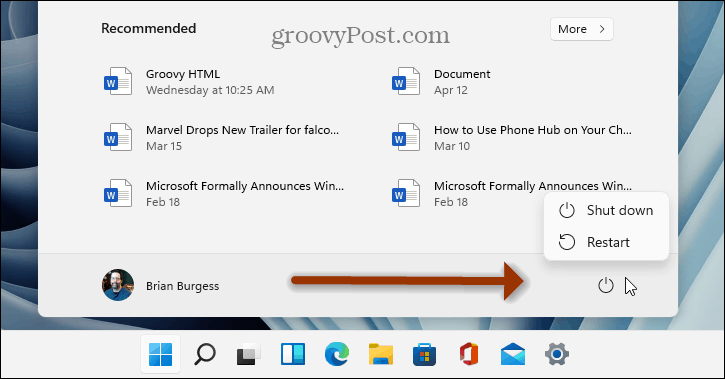Click the Shut down power icon
Screen dimensions: 725x379
click(x=567, y=210)
